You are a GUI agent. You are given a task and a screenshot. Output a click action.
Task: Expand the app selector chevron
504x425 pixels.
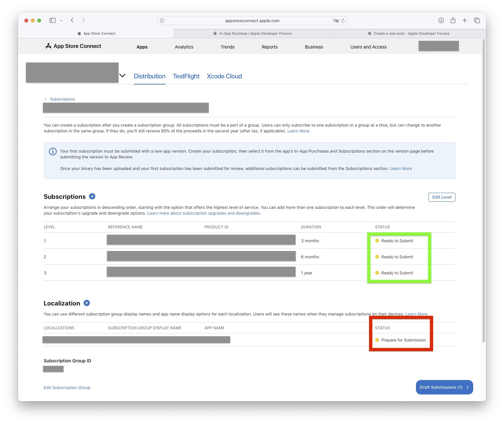tap(122, 75)
